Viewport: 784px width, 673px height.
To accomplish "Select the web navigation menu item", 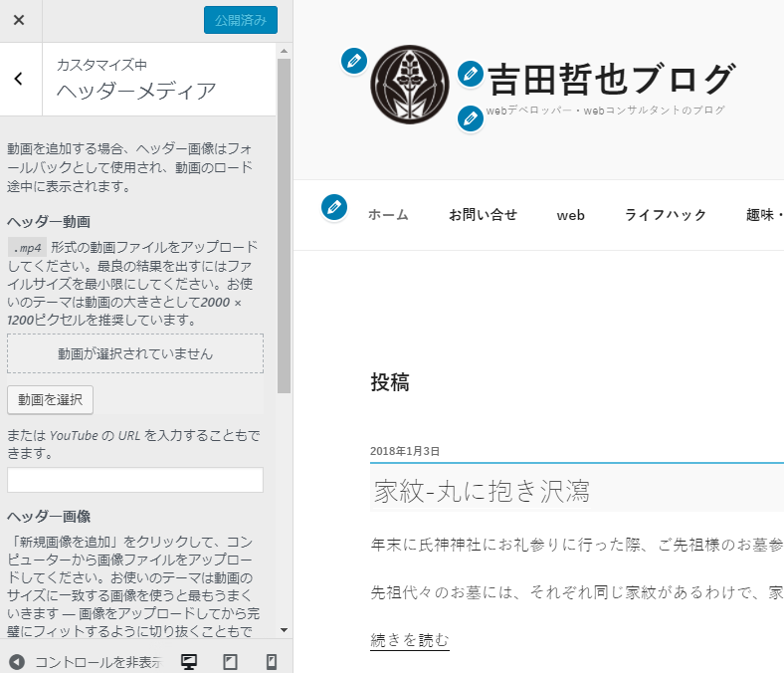I will [570, 215].
